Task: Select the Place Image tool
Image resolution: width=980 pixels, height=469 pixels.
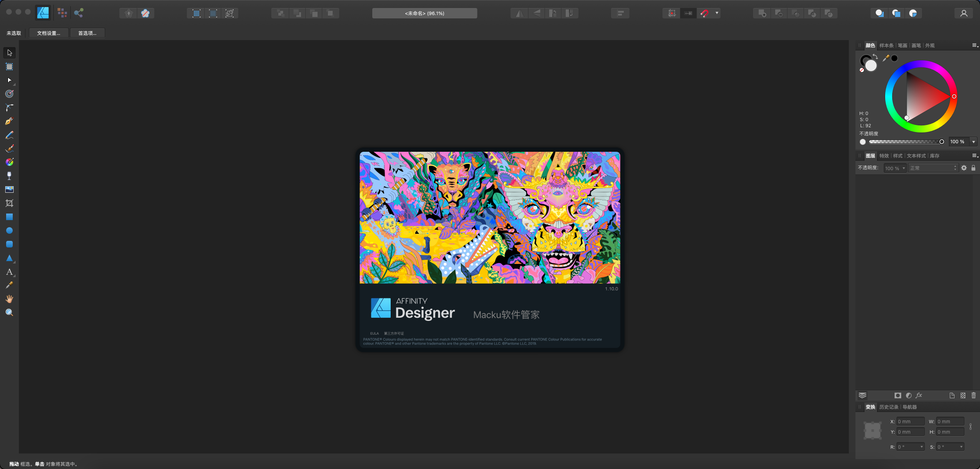Action: pos(9,189)
